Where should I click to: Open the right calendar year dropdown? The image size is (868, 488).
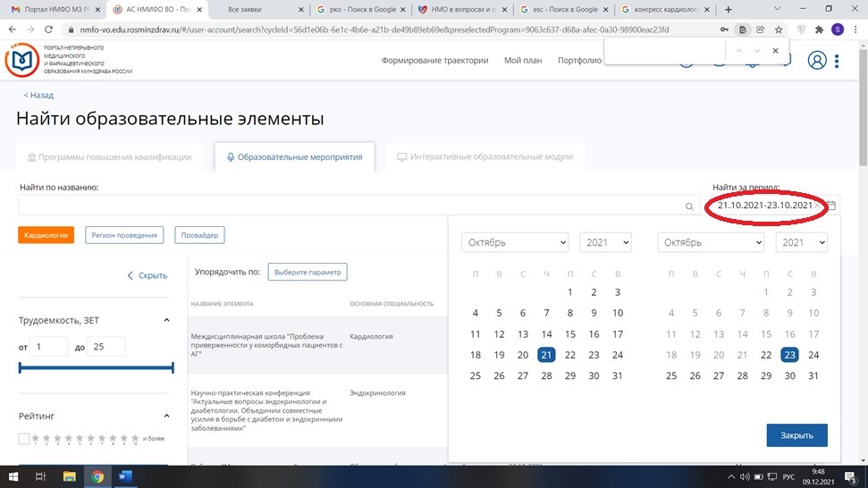[x=801, y=242]
